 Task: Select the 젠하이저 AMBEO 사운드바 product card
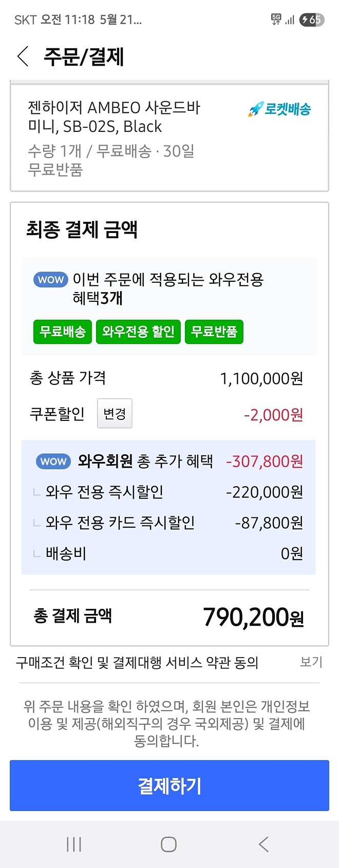(x=169, y=136)
